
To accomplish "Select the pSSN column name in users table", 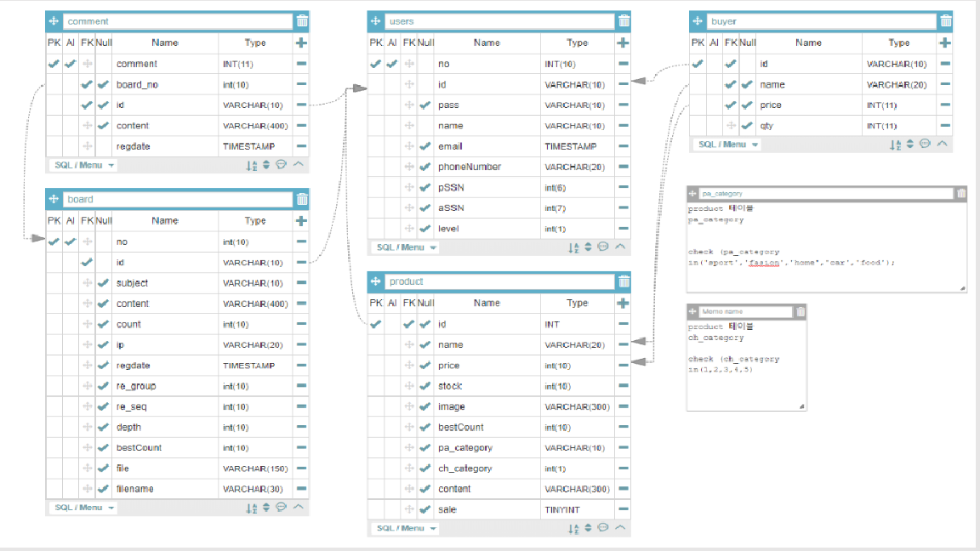I will pos(451,187).
